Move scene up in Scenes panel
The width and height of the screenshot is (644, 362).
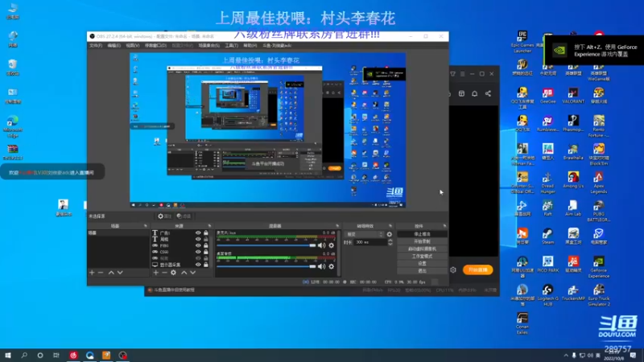pos(111,273)
